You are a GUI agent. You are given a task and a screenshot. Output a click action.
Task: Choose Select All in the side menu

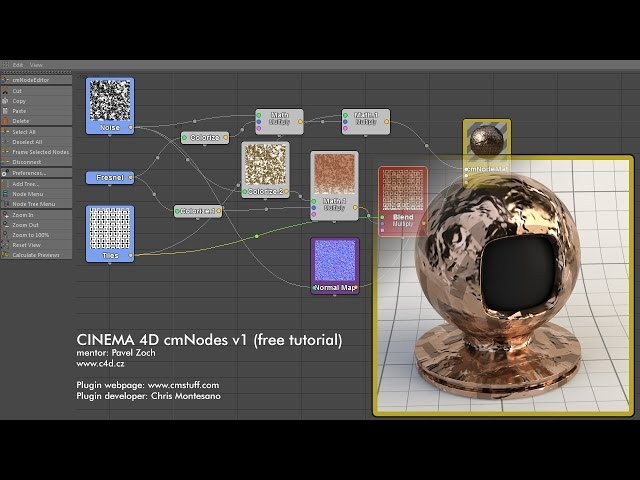click(x=36, y=132)
